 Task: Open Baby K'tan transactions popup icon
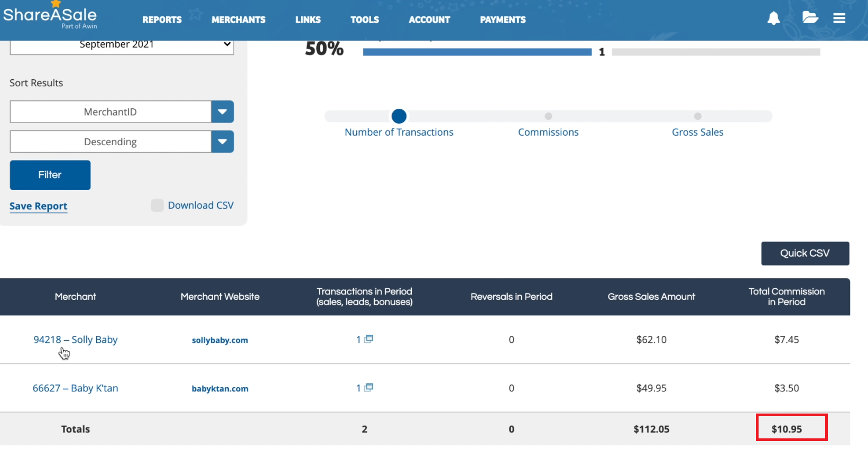(368, 388)
